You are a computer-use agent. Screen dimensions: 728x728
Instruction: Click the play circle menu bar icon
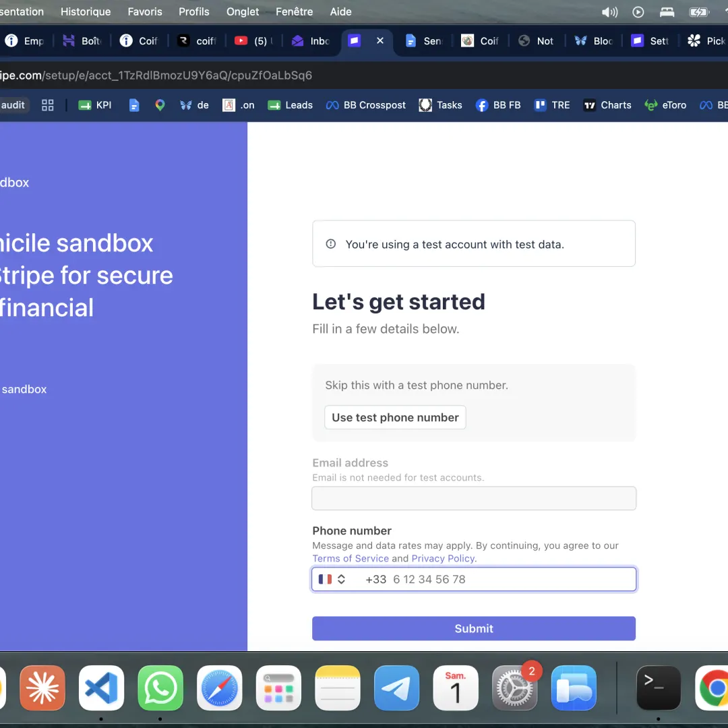coord(638,12)
